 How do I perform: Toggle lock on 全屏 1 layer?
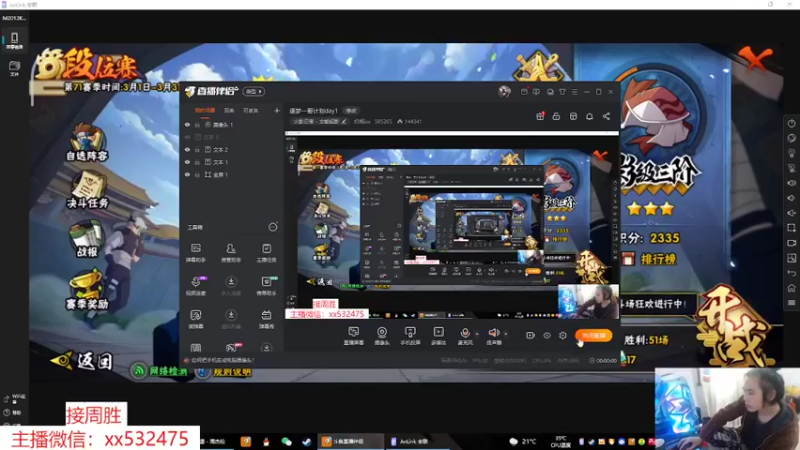[197, 174]
